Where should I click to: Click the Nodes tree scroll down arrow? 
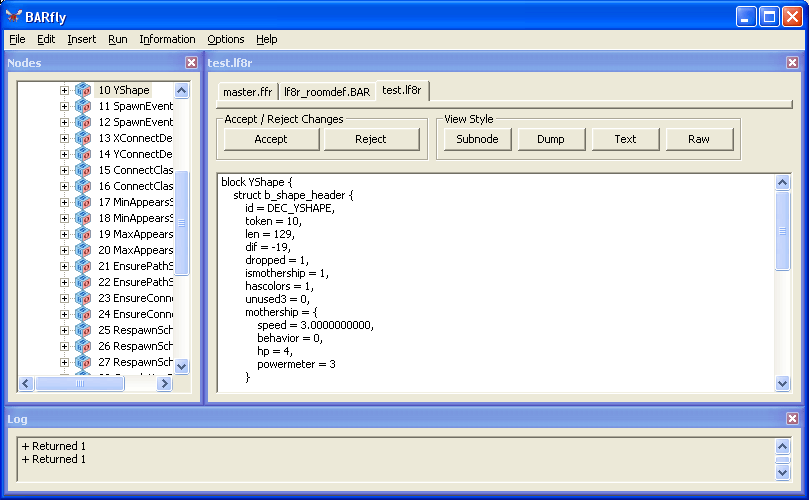pos(182,366)
